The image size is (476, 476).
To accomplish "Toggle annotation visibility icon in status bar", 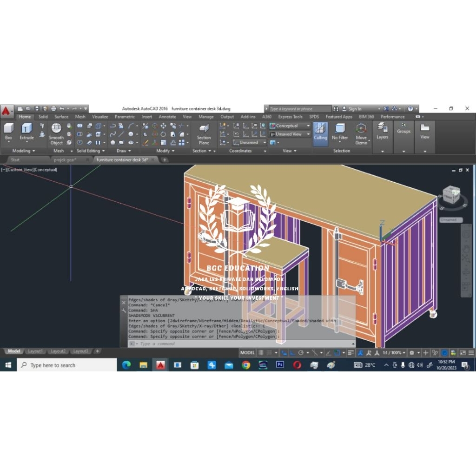I will 360,353.
